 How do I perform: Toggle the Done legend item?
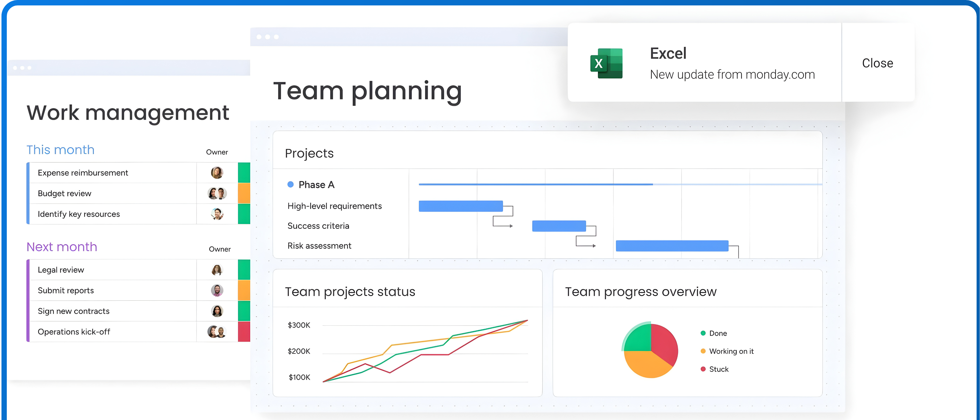pos(714,333)
